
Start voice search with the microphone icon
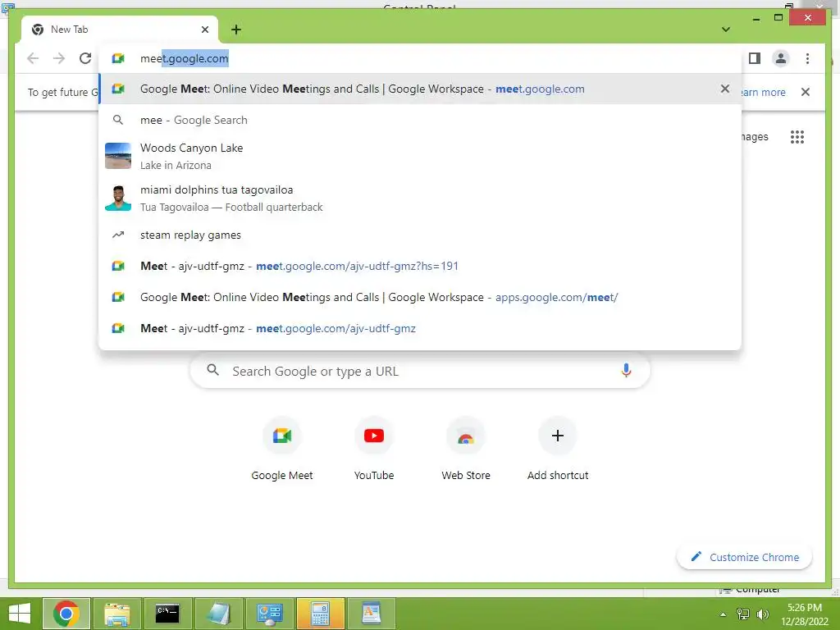626,371
